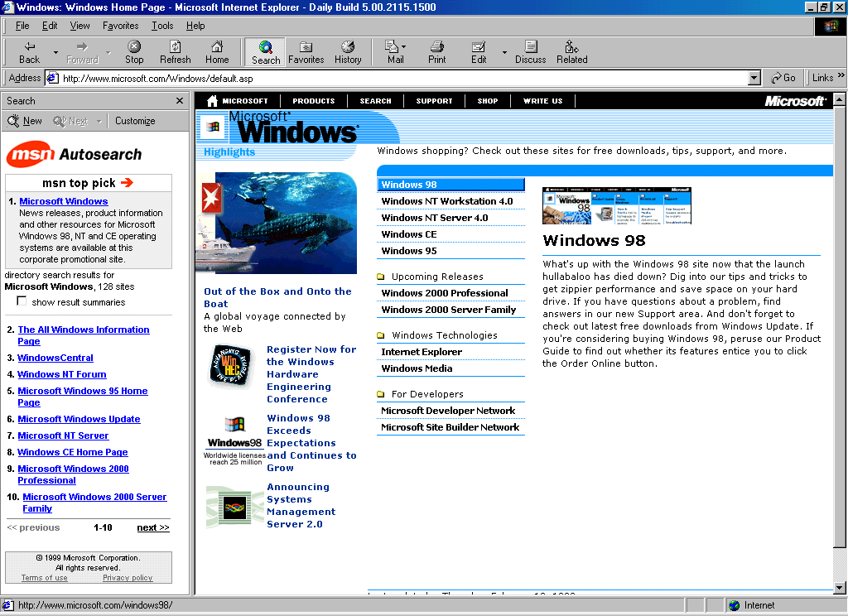Screen dimensions: 848x616
Task: Print the page with the Print icon
Action: click(x=437, y=52)
